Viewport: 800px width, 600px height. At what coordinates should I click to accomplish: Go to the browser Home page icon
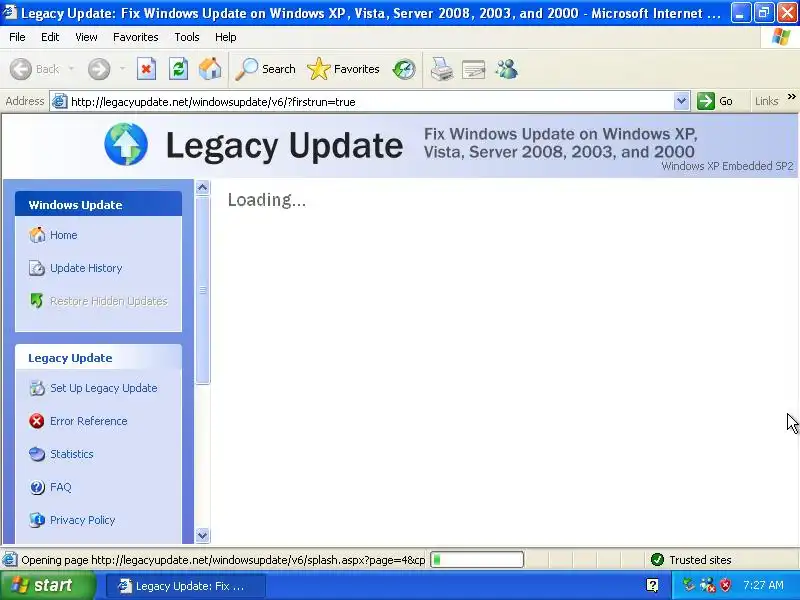click(210, 69)
